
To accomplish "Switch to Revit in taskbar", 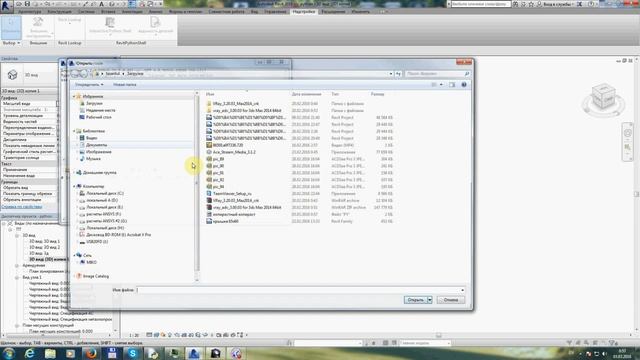I will [194, 353].
